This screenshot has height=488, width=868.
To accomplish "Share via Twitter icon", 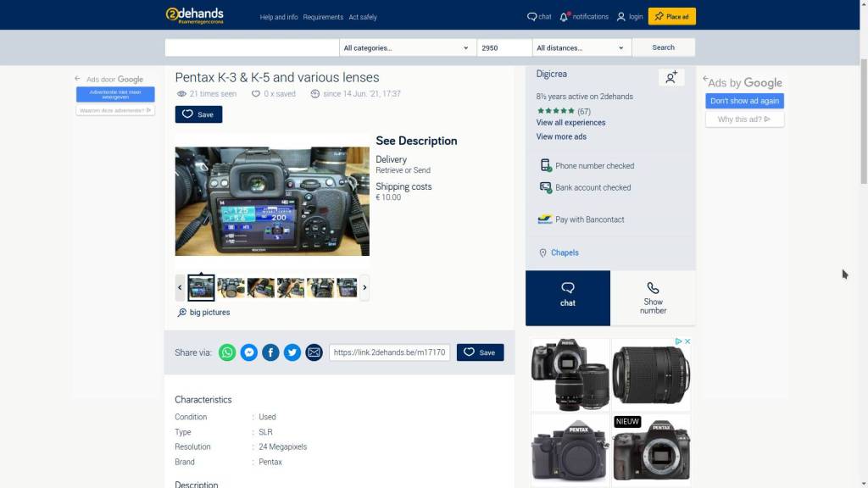I will pyautogui.click(x=292, y=352).
